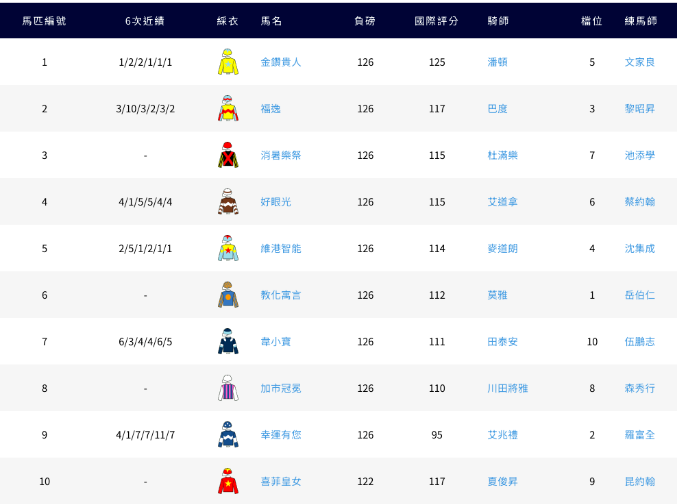Click the 國際評分 column header
The width and height of the screenshot is (677, 504).
coord(436,20)
